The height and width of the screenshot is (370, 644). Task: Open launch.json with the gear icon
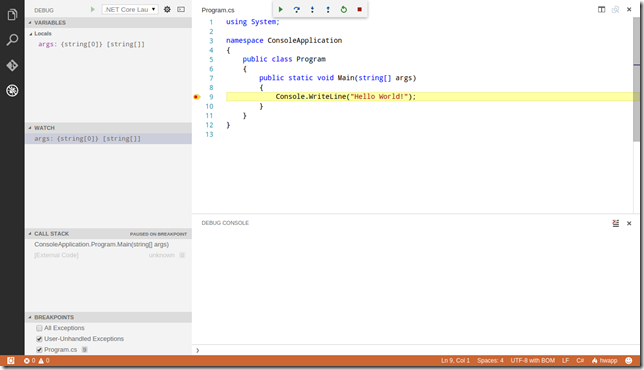[167, 9]
